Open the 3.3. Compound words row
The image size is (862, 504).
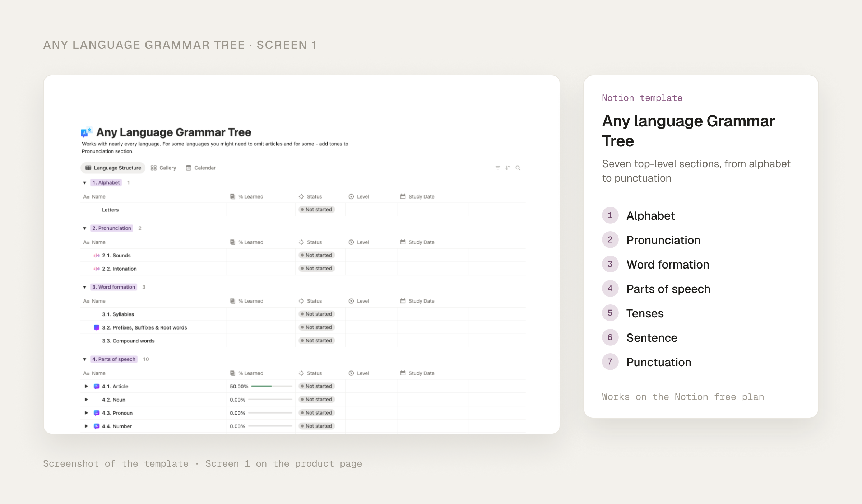128,341
